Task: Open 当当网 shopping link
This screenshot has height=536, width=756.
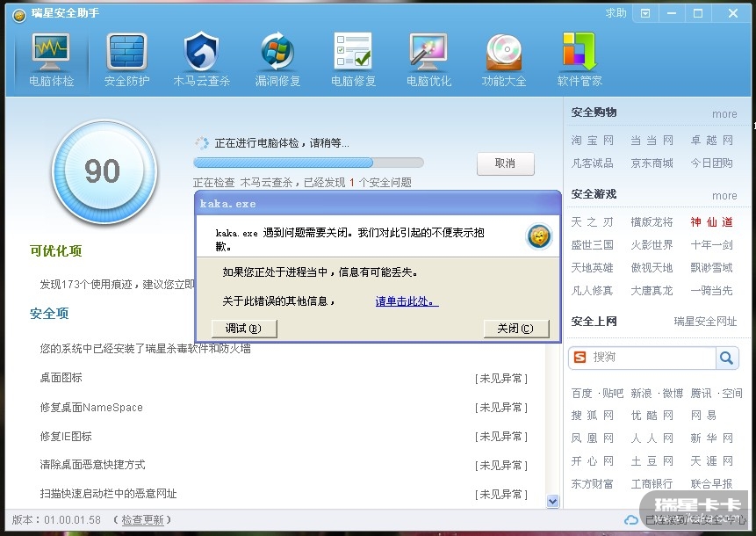Action: (x=652, y=141)
